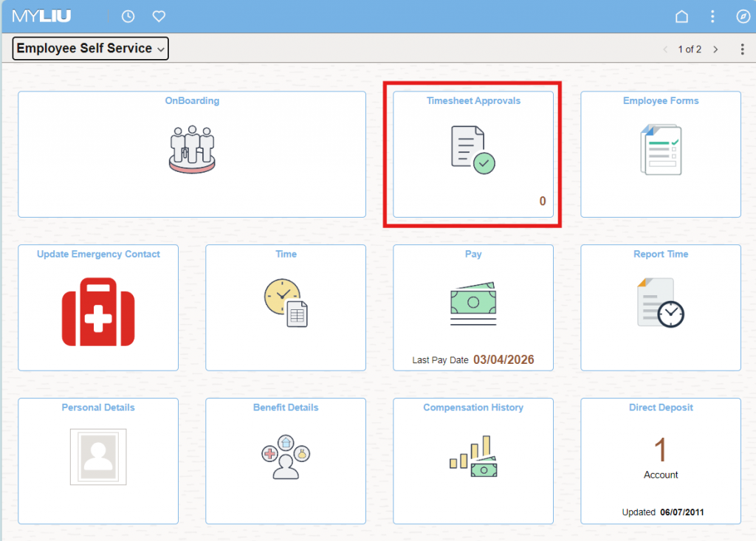This screenshot has width=756, height=541.
Task: Open the Employee Forms tile title
Action: click(661, 101)
